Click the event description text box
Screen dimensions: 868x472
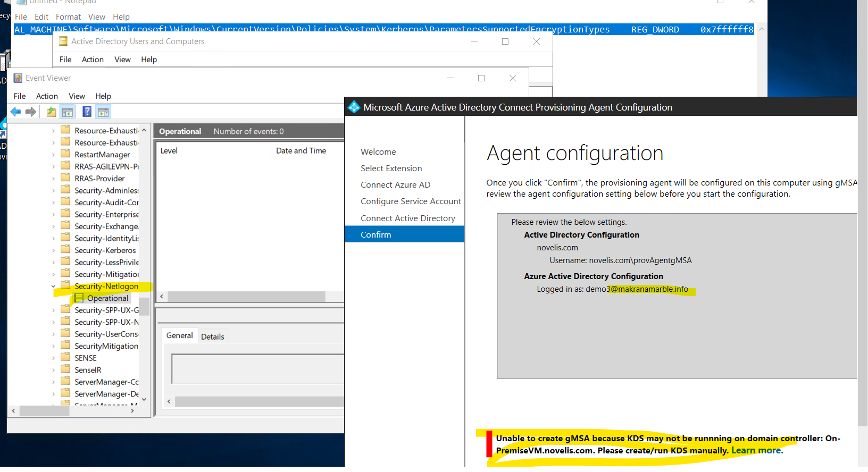click(257, 369)
